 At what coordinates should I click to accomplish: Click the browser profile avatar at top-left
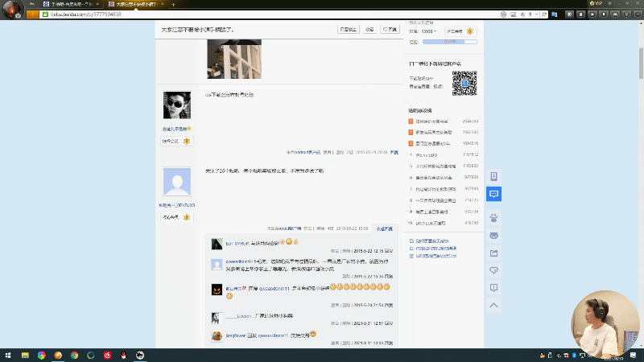pyautogui.click(x=12, y=10)
